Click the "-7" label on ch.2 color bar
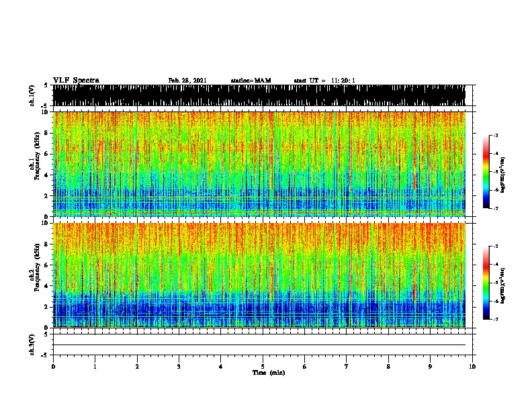The image size is (532, 411). [495, 319]
